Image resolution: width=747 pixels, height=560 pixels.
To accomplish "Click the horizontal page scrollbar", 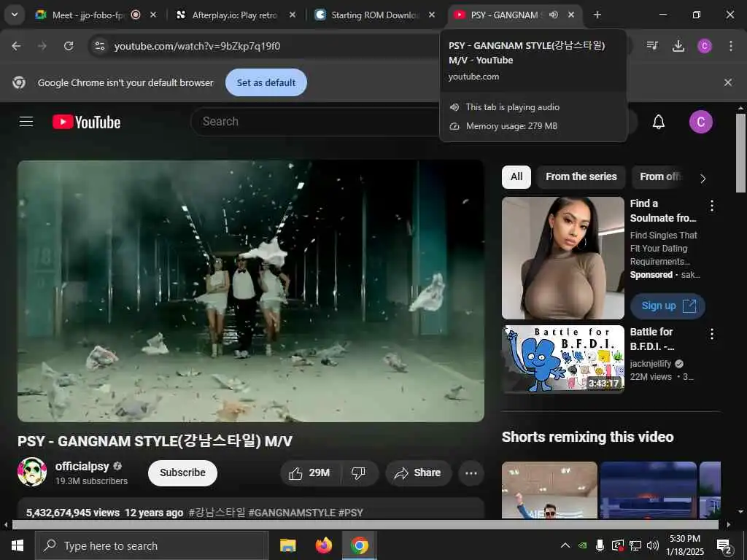I will coord(365,525).
